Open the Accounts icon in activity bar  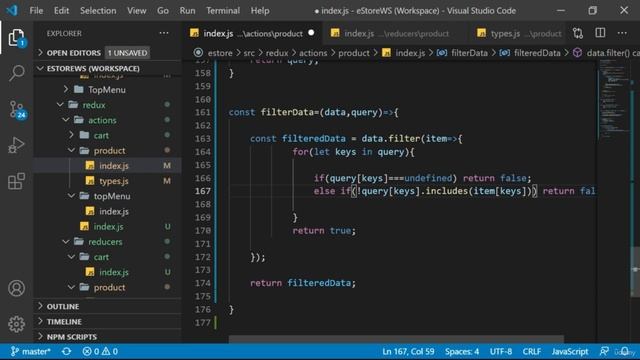click(x=16, y=288)
